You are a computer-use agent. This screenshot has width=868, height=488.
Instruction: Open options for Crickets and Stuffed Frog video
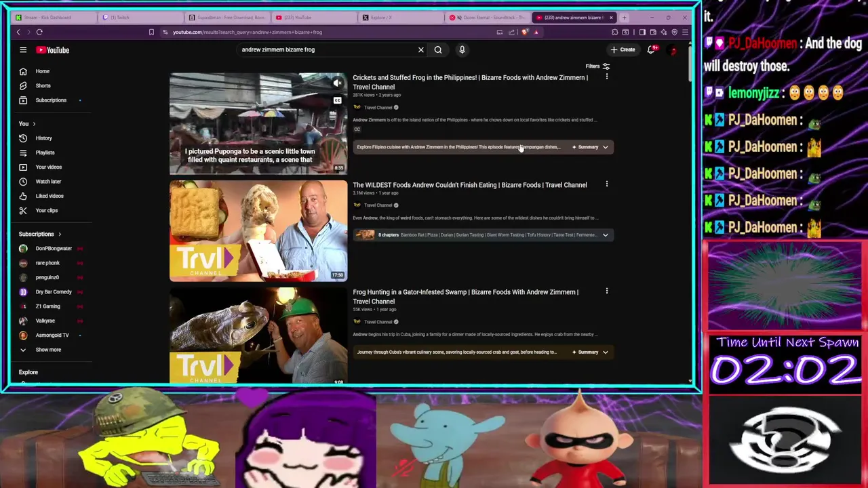pyautogui.click(x=607, y=77)
